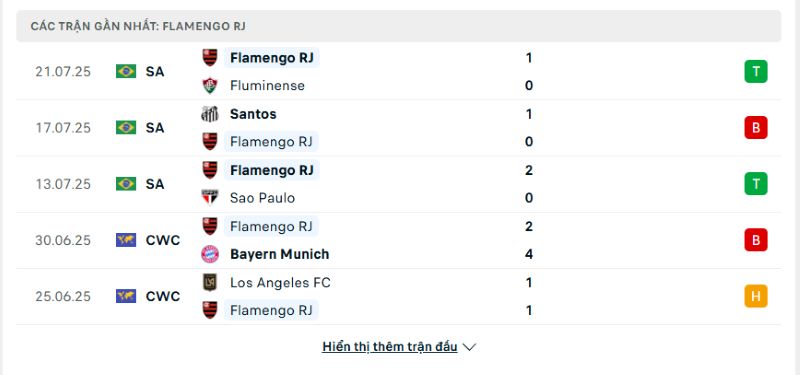Click the 'Các trận gần nhất: Flamengo RJ' header
The width and height of the screenshot is (800, 375).
coord(138,26)
